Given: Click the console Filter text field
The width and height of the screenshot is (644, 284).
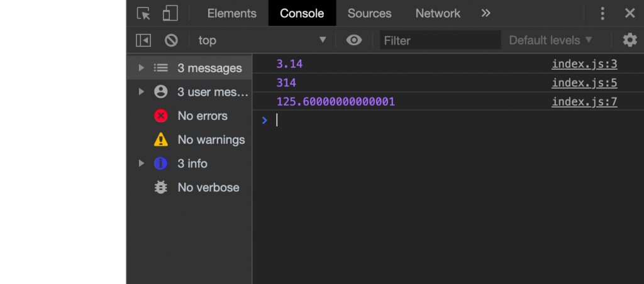Looking at the screenshot, I should (x=439, y=40).
